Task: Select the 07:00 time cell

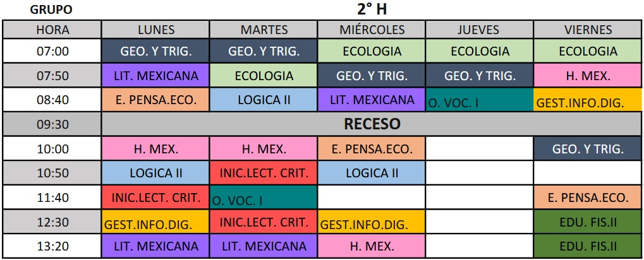Action: point(52,51)
